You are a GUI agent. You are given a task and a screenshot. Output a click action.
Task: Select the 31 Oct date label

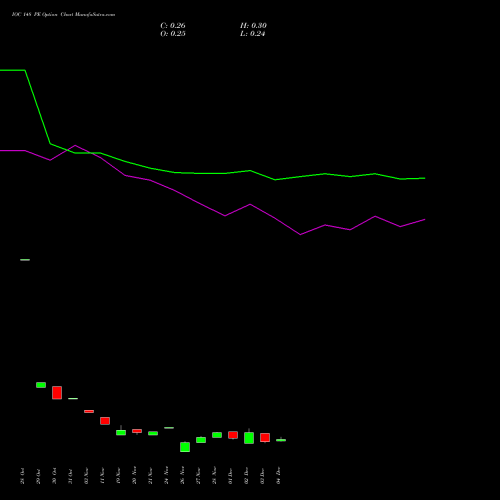click(70, 476)
